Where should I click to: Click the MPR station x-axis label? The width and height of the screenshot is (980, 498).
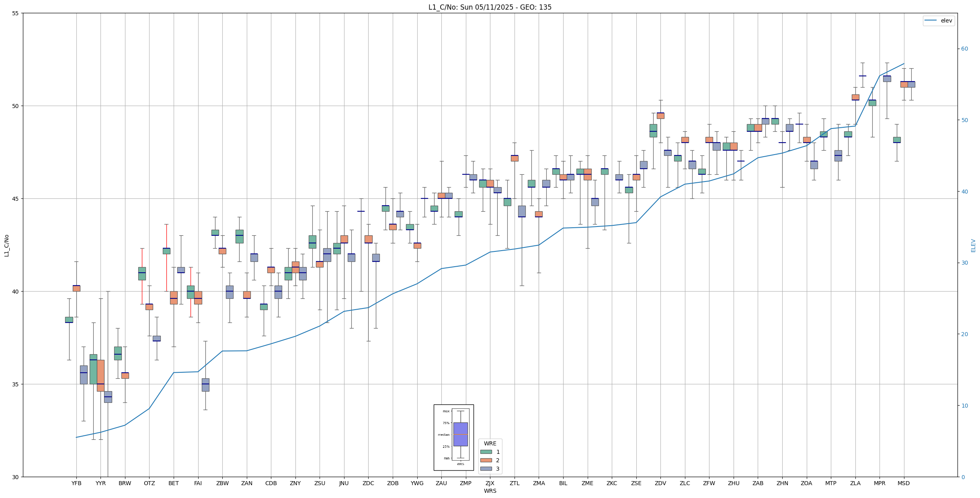click(x=880, y=483)
